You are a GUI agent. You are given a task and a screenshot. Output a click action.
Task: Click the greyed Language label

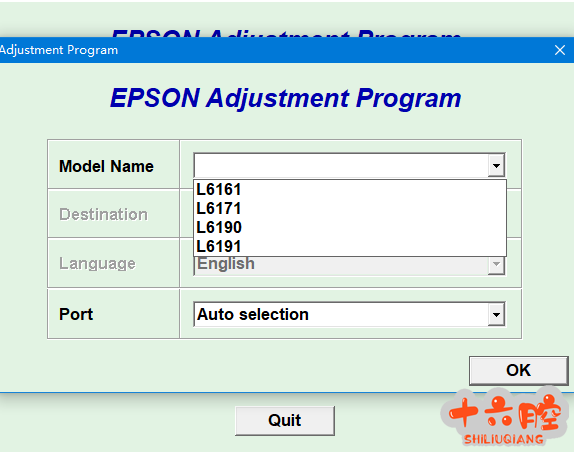(x=97, y=264)
